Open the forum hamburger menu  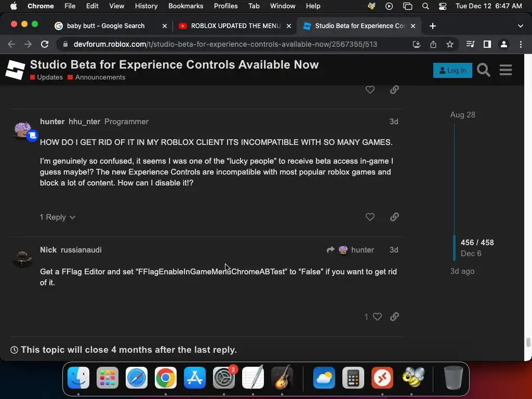506,70
